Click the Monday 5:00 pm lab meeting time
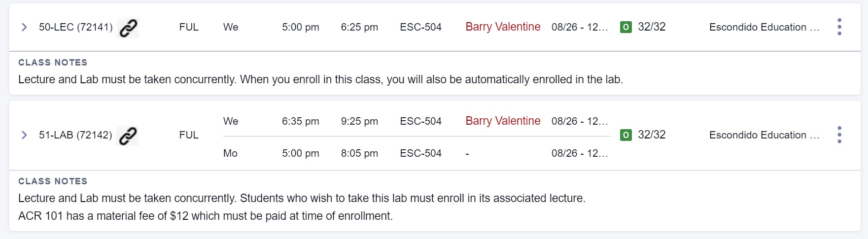The width and height of the screenshot is (868, 239). (300, 153)
